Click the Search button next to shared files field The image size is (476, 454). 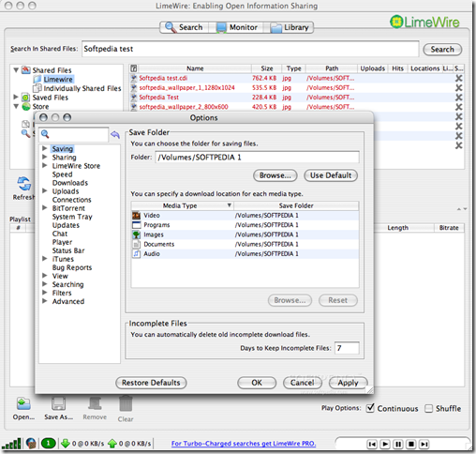tap(442, 50)
